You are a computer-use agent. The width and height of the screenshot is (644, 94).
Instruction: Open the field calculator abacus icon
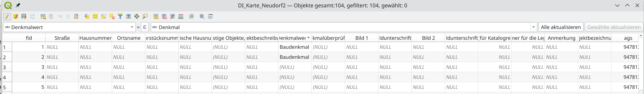coord(181,16)
